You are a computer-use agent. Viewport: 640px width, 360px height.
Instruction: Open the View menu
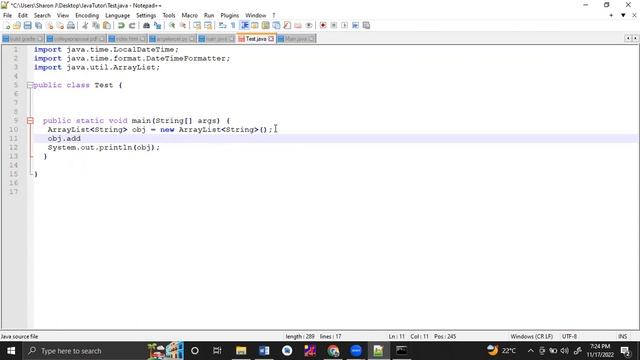coord(62,16)
